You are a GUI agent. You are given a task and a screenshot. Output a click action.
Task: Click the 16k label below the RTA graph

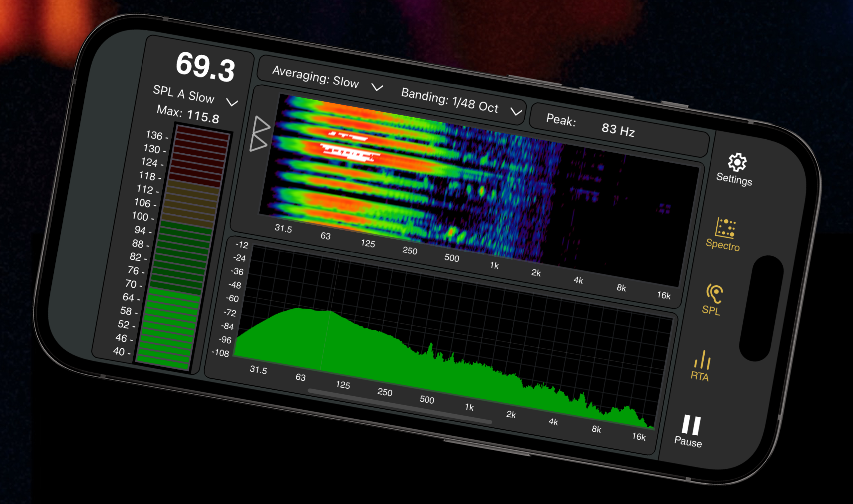tap(639, 437)
